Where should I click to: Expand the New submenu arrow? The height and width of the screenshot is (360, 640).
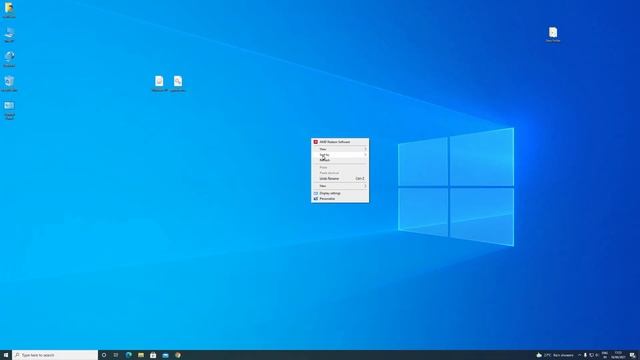[365, 186]
